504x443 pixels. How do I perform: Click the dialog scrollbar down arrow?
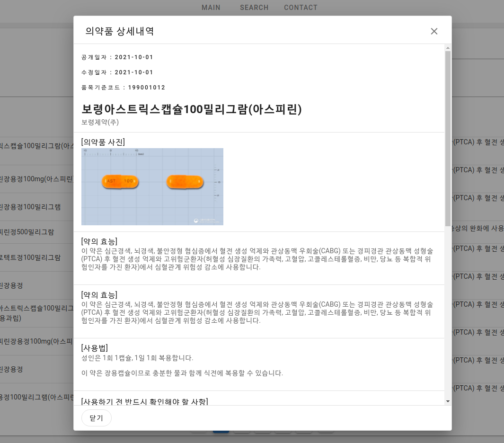pyautogui.click(x=448, y=401)
